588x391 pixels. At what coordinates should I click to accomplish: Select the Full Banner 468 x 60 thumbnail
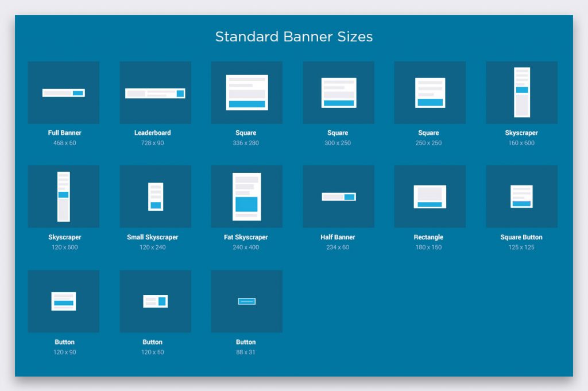[63, 92]
